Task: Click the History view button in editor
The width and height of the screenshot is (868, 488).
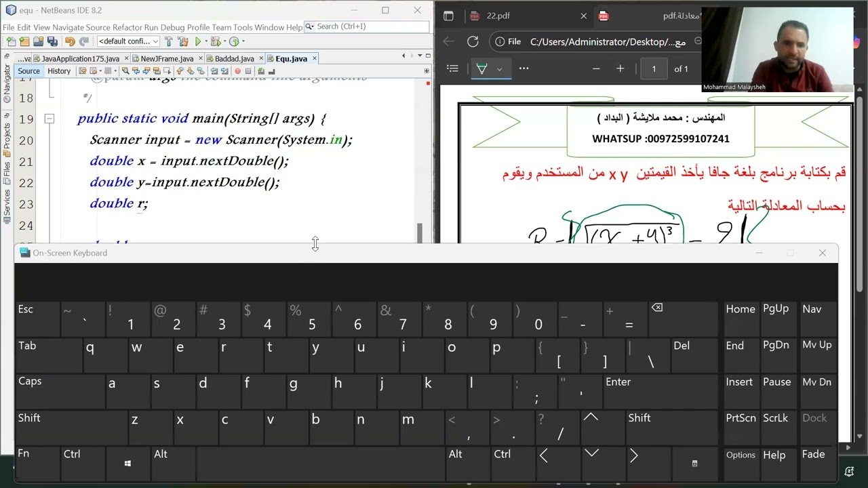Action: [59, 71]
